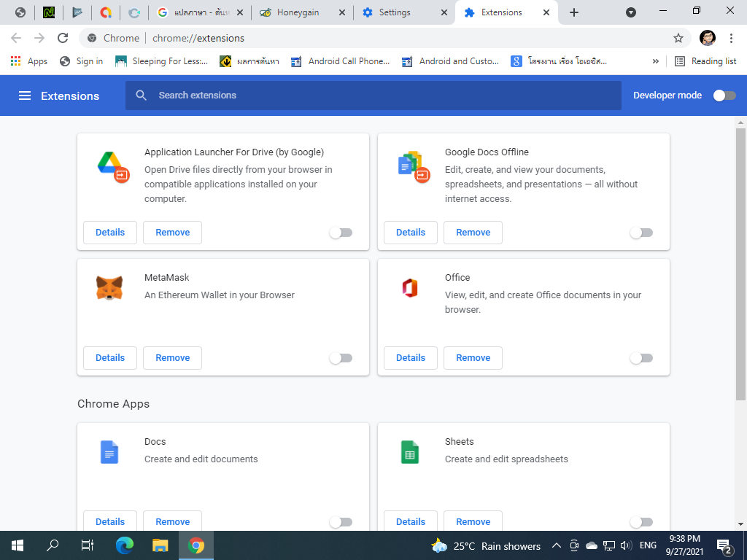The image size is (747, 560).
Task: Open the notification center icon
Action: point(724,546)
